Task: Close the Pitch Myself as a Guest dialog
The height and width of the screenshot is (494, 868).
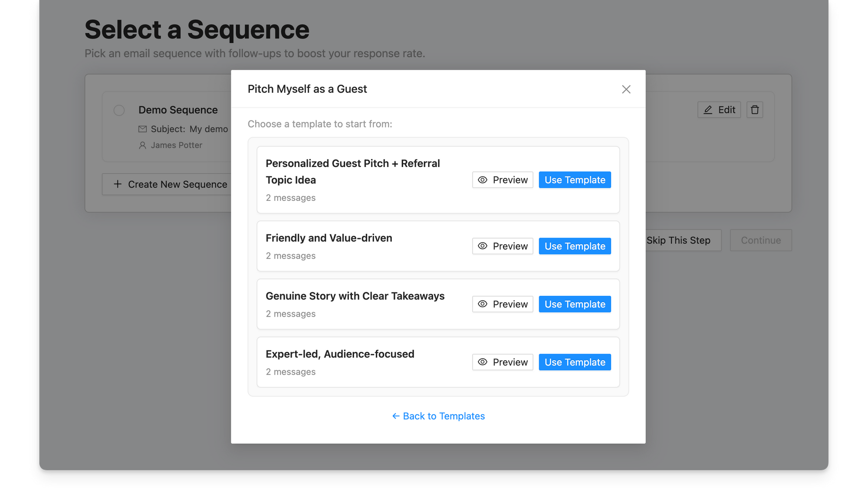Action: (x=626, y=89)
